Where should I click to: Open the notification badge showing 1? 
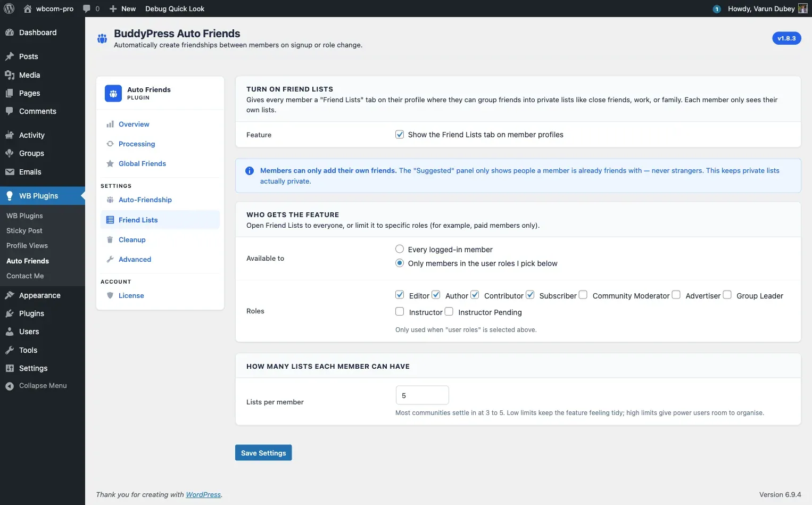click(x=717, y=9)
